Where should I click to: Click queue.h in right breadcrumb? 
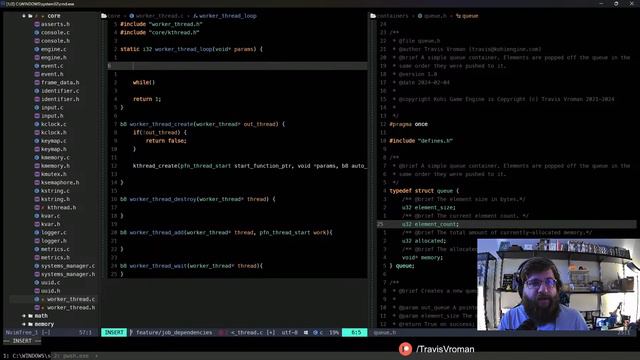click(x=435, y=16)
